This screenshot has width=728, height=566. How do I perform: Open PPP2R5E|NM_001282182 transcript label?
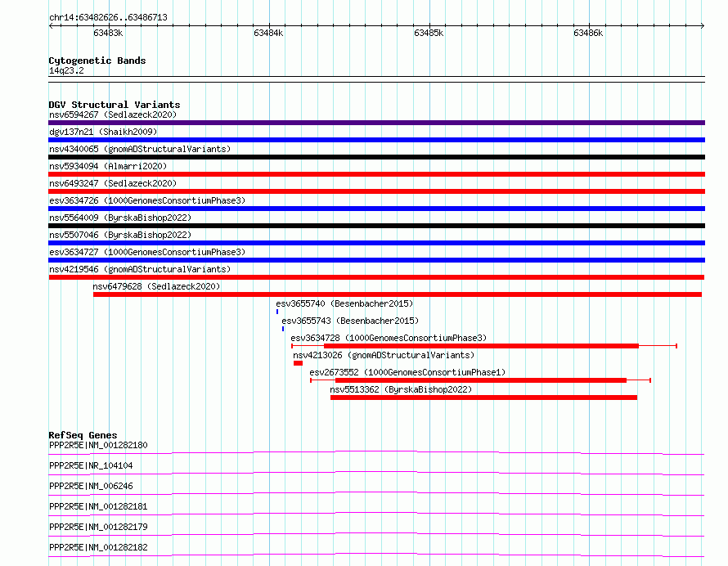(98, 547)
